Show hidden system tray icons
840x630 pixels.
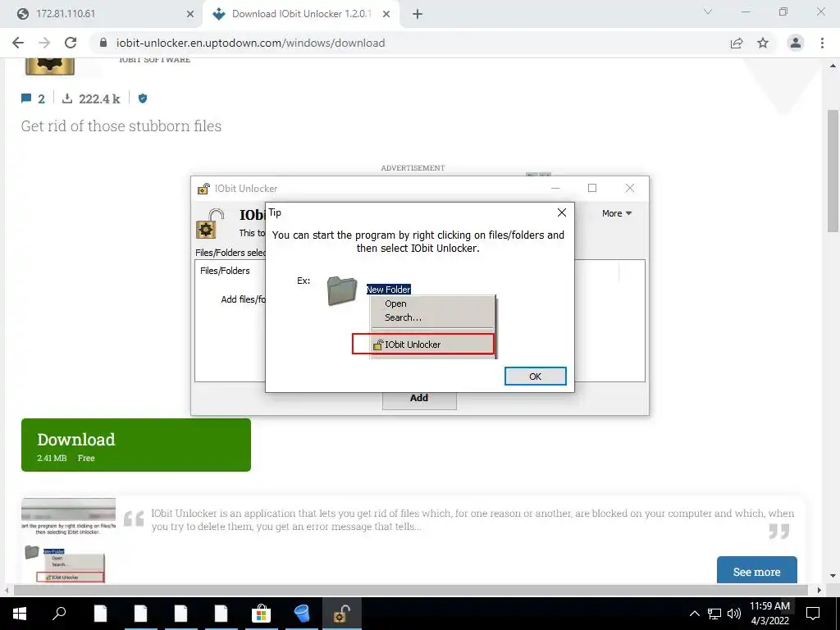pyautogui.click(x=694, y=614)
